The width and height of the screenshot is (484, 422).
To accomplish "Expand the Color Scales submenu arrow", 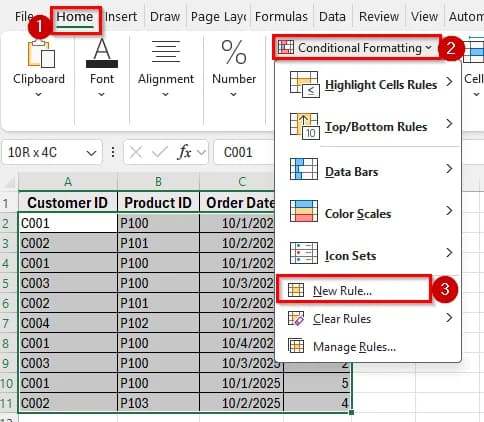I will (x=449, y=211).
